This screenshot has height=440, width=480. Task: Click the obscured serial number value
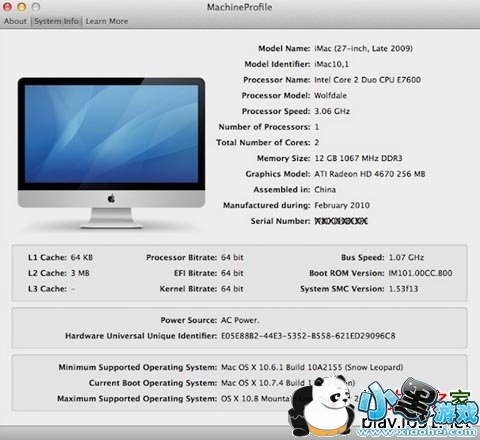pos(341,221)
